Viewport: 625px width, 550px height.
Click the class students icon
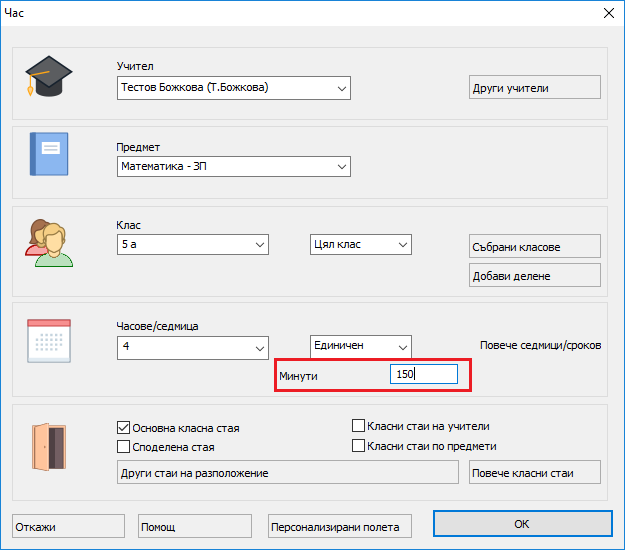pos(50,242)
